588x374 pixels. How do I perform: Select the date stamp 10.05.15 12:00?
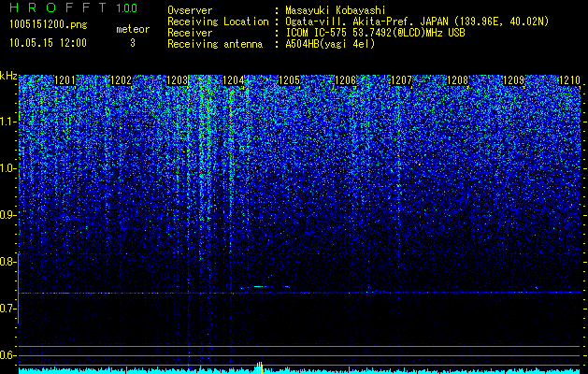[x=49, y=43]
